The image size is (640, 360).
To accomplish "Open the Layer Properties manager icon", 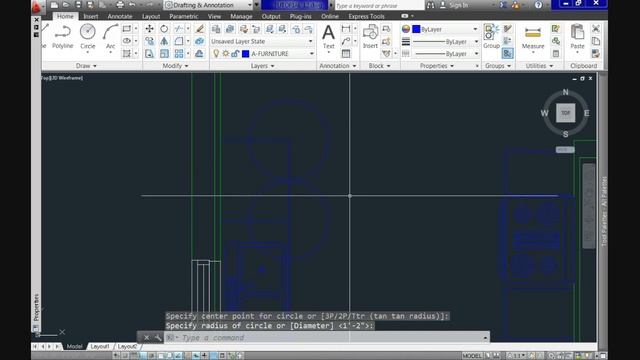I will coord(216,29).
